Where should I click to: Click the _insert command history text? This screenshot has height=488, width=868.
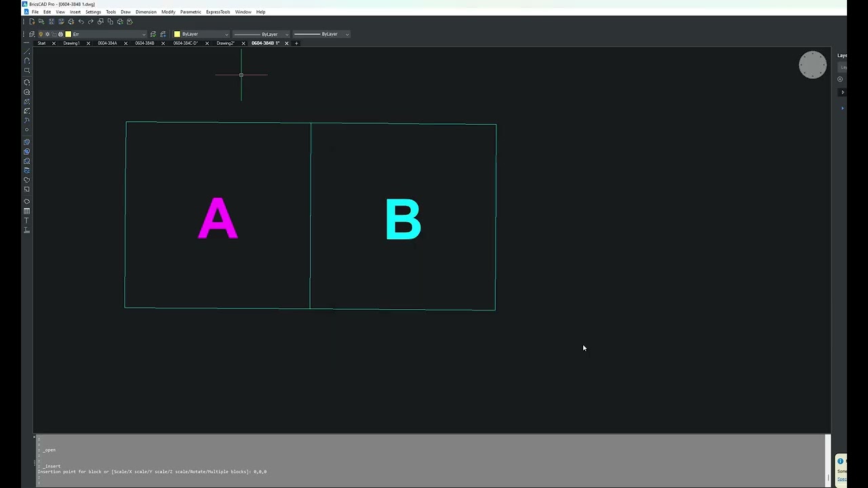coord(52,466)
